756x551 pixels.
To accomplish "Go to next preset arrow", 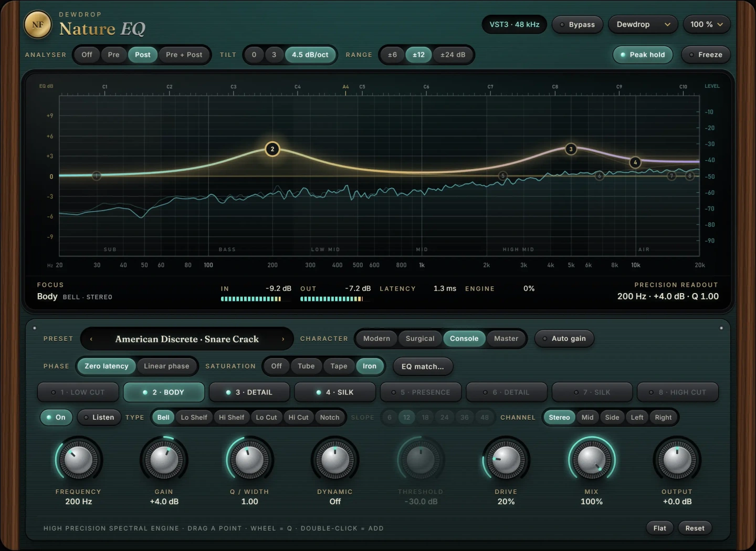I will [283, 339].
